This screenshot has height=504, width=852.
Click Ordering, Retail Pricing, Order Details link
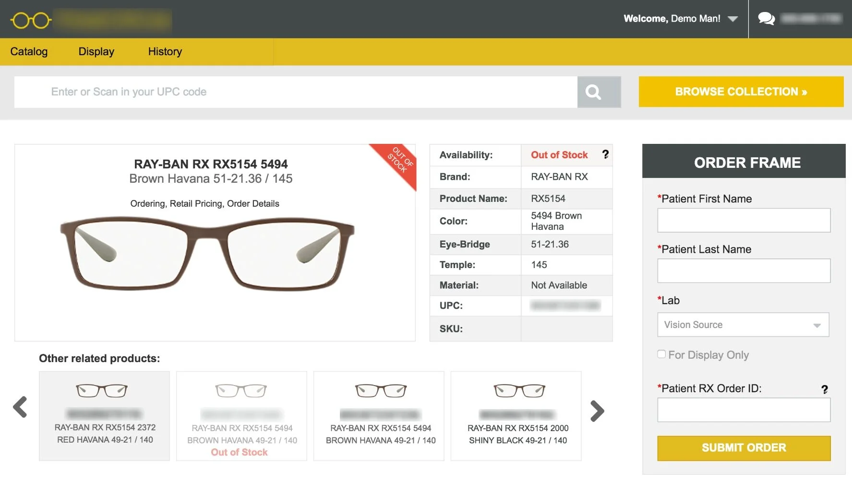(205, 203)
